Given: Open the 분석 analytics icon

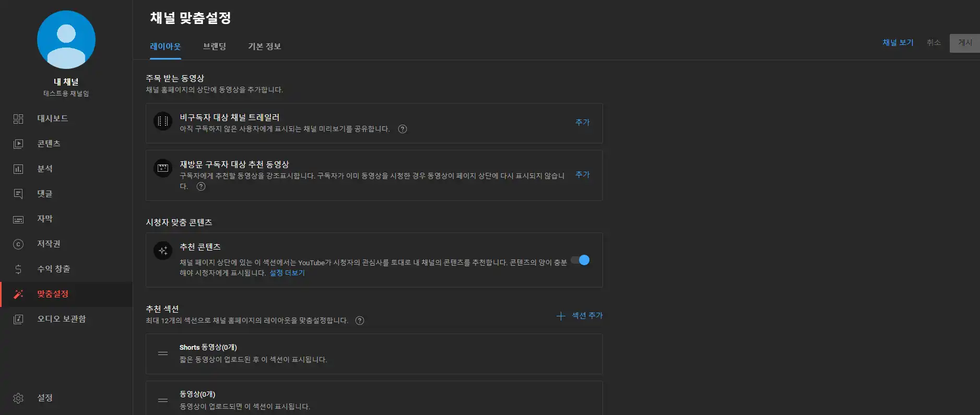Looking at the screenshot, I should 18,169.
